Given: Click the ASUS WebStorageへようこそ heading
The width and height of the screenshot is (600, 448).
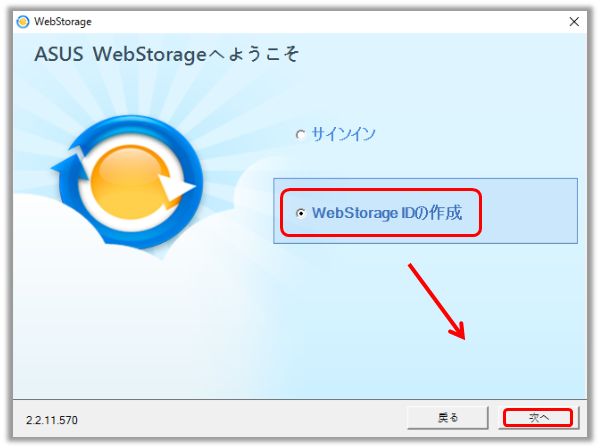Looking at the screenshot, I should tap(166, 54).
